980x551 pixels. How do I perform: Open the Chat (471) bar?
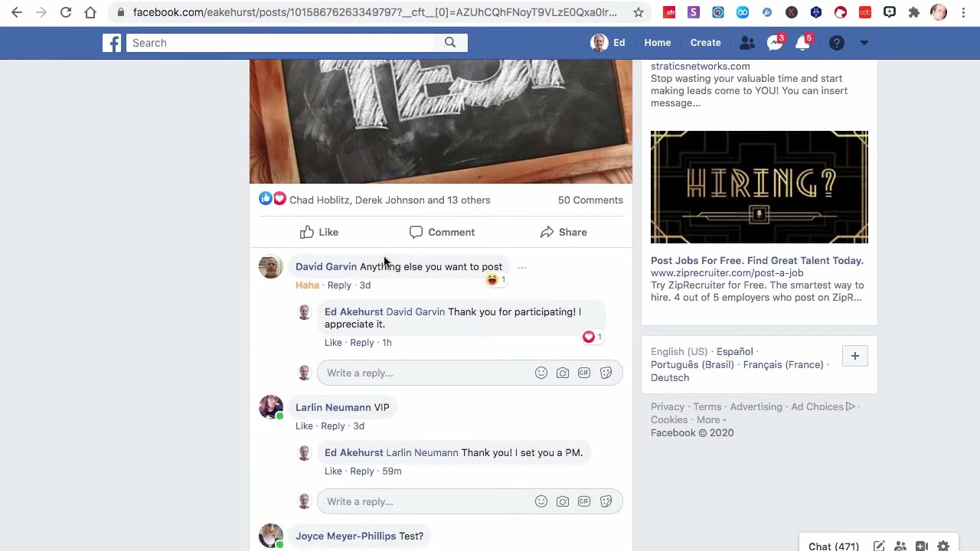pos(834,546)
